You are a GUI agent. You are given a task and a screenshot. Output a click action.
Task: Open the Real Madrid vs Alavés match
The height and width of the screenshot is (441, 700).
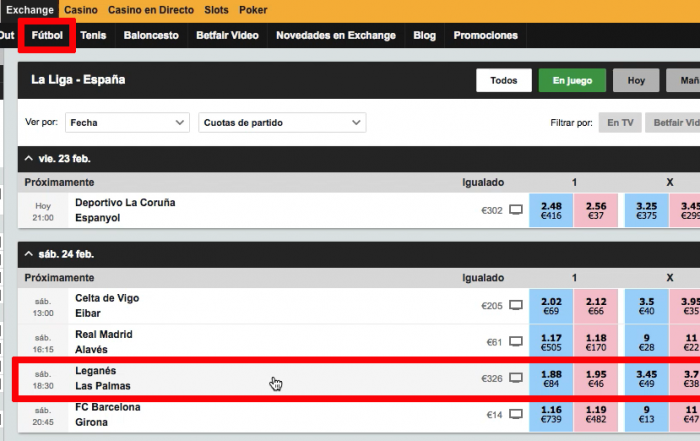[104, 342]
